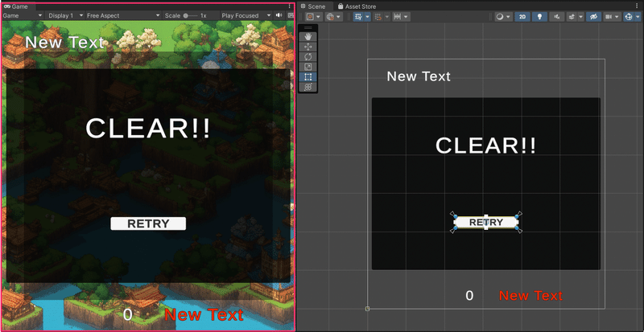Open the handle rotation dropdown arrow
The height and width of the screenshot is (332, 644).
pyautogui.click(x=338, y=17)
